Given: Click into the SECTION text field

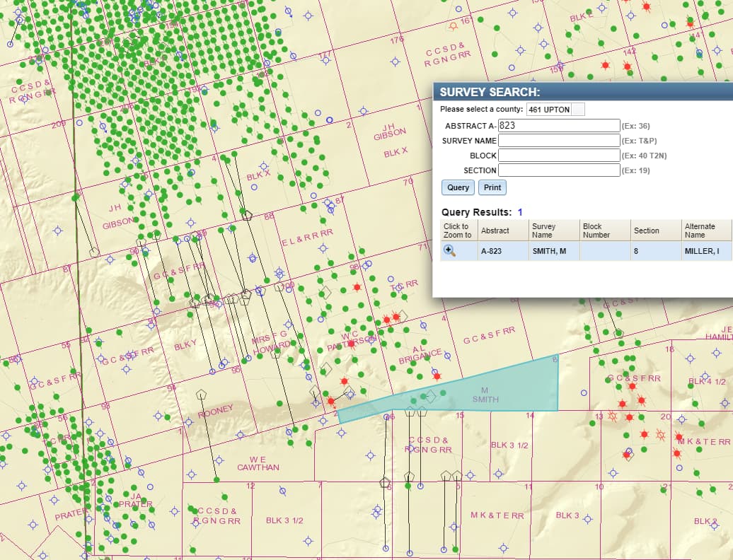Looking at the screenshot, I should pyautogui.click(x=559, y=170).
